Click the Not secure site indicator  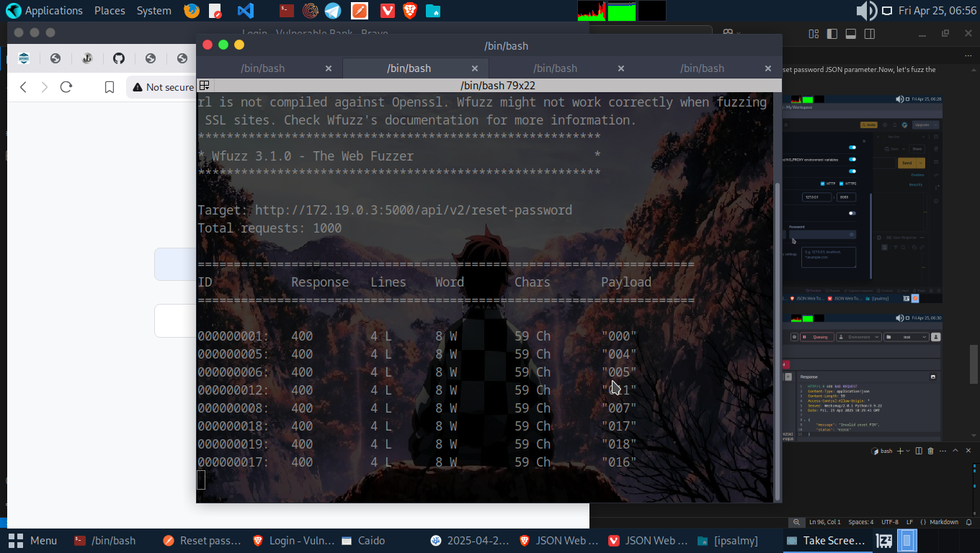click(x=163, y=87)
